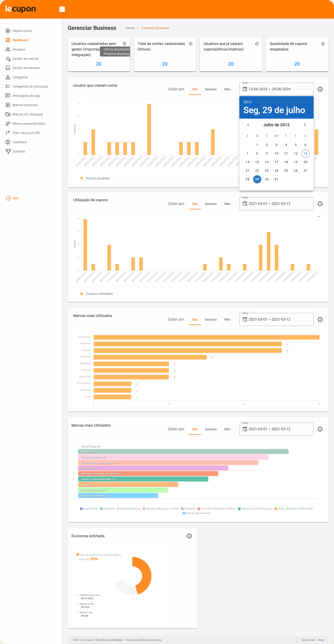This screenshot has height=644, width=334.
Task: Click the Sorteios trophy icon
Action: point(8,151)
